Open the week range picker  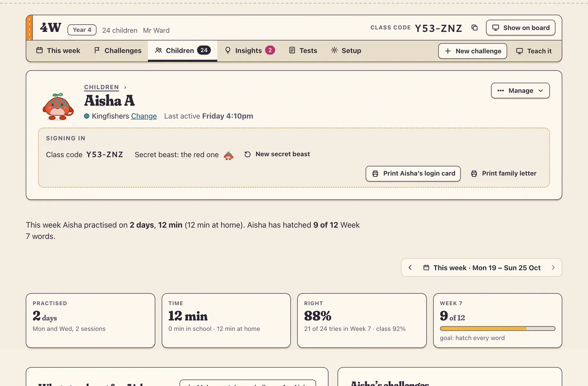482,268
